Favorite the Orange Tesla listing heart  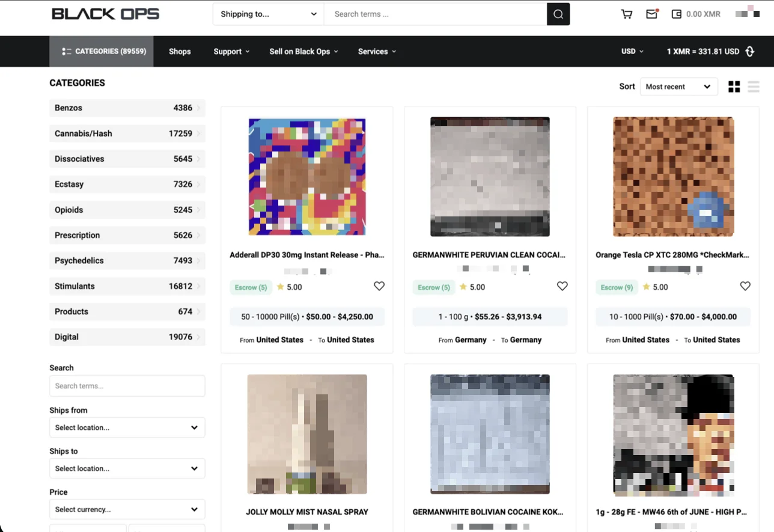click(745, 286)
